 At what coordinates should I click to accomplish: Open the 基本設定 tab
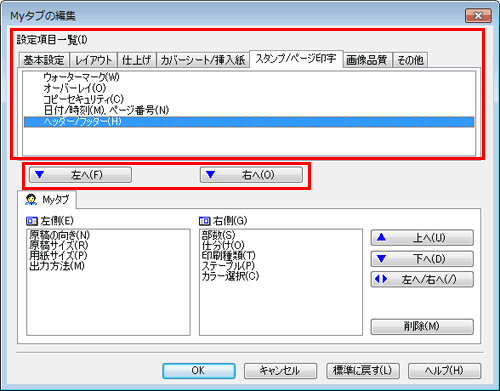pos(44,60)
